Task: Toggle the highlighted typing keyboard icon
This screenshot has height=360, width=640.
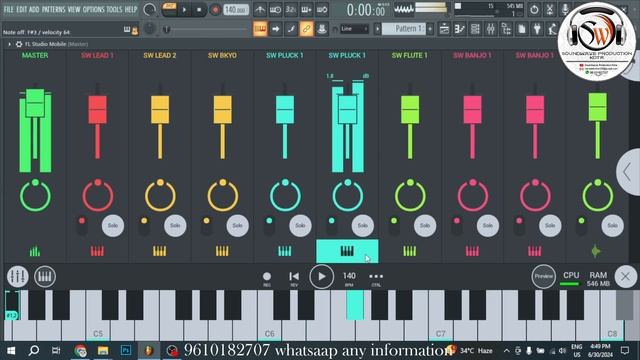Action: point(260,29)
